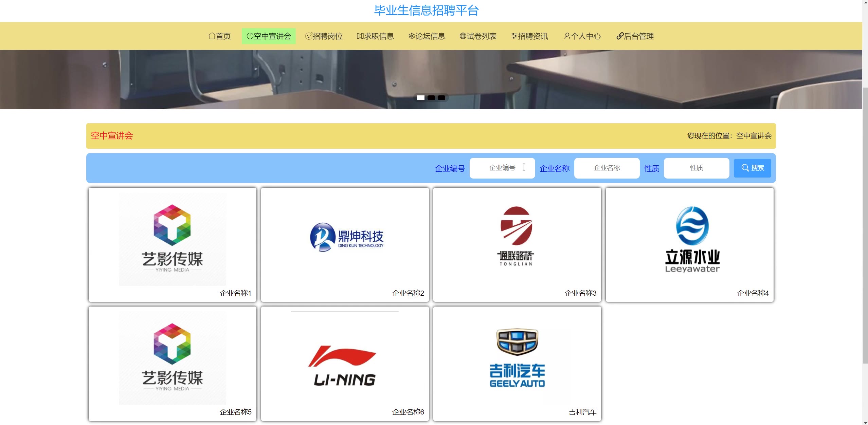Focus the 企业名称 input field

click(x=607, y=168)
